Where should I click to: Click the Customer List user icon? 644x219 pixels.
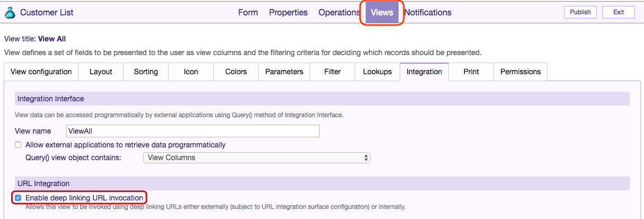pos(10,12)
